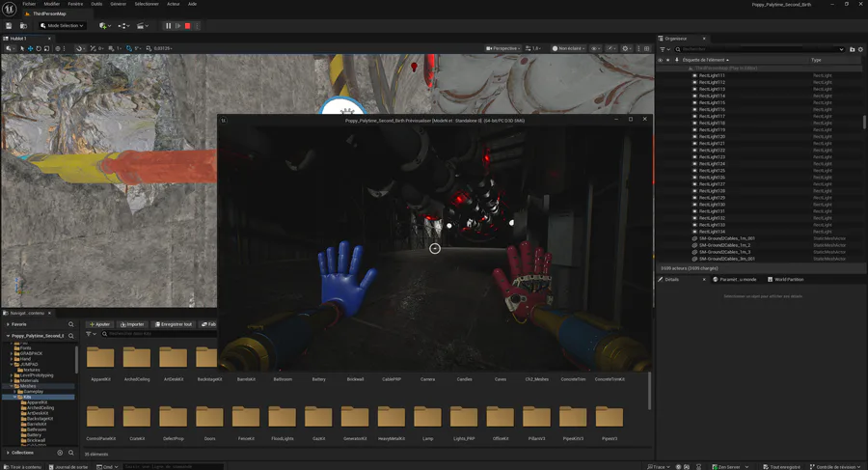
Task: Activate the rotate gizmo tool
Action: [39, 49]
